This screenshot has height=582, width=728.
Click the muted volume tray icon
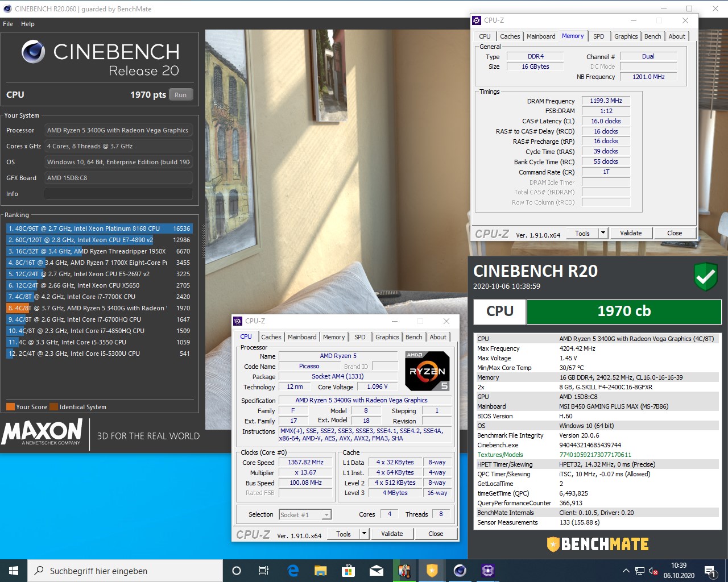653,571
